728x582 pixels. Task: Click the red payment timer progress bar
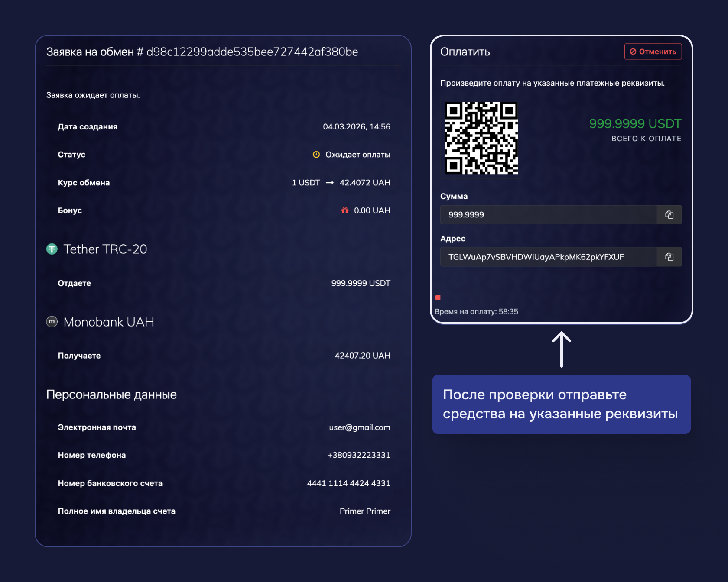438,297
